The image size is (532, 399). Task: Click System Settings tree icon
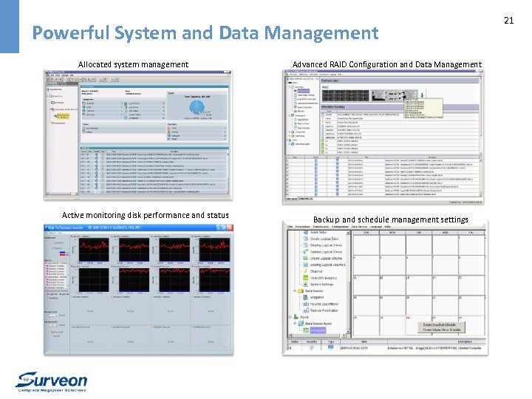[x=305, y=284]
